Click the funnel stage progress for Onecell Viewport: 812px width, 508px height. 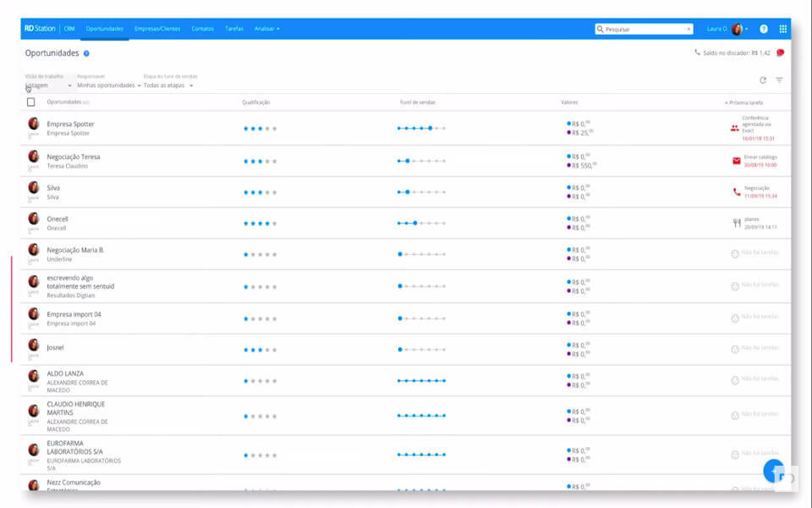pos(421,223)
